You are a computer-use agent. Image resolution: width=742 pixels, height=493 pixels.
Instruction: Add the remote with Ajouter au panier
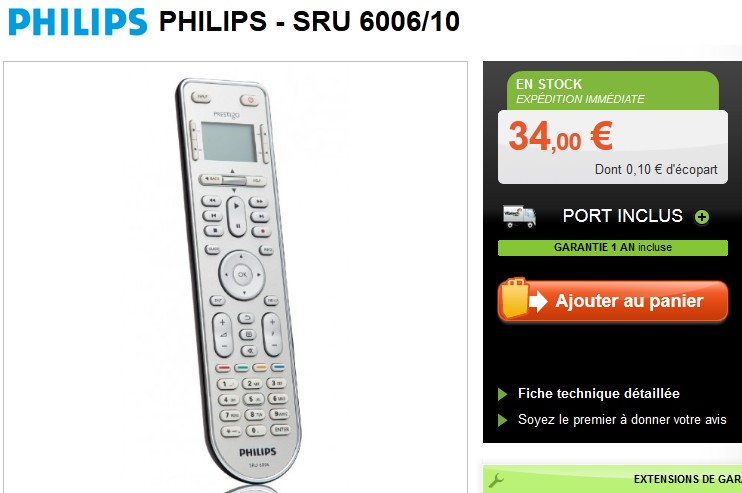pos(613,301)
